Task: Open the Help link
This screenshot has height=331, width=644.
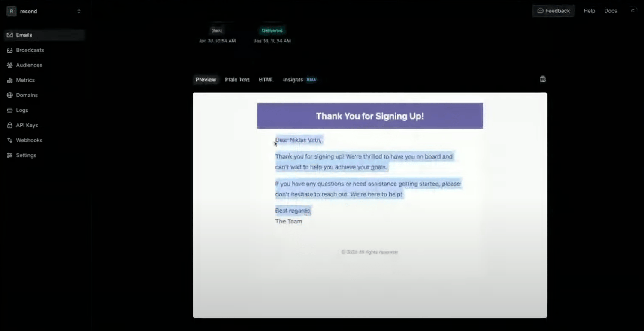Action: (590, 11)
